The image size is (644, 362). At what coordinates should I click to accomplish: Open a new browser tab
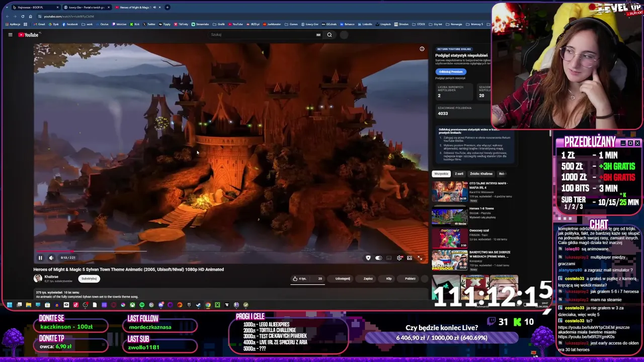click(167, 8)
